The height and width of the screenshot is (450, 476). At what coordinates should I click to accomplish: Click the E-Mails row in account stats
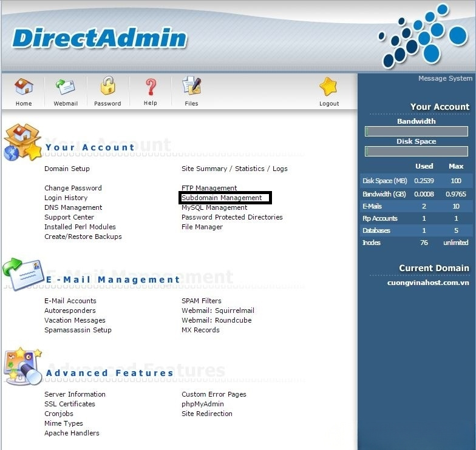[416, 206]
